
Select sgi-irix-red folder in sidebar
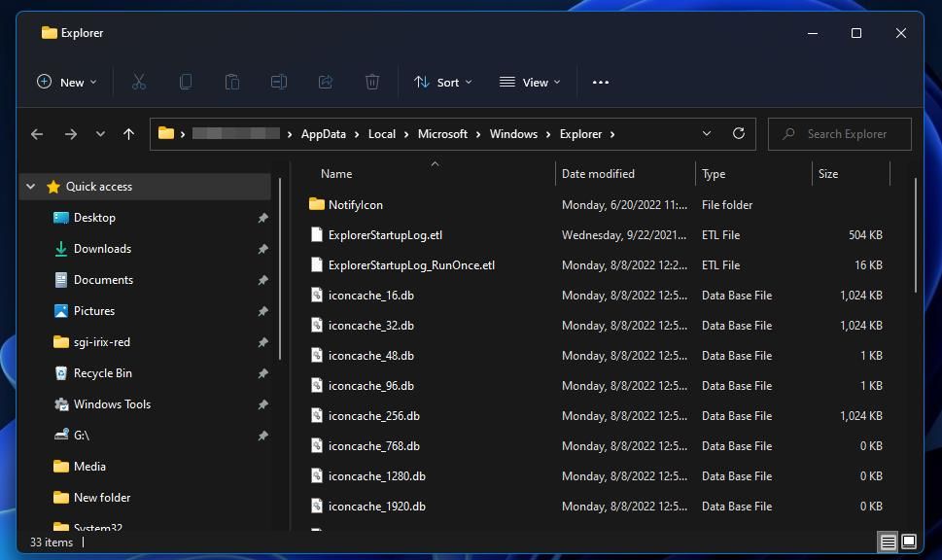click(101, 342)
